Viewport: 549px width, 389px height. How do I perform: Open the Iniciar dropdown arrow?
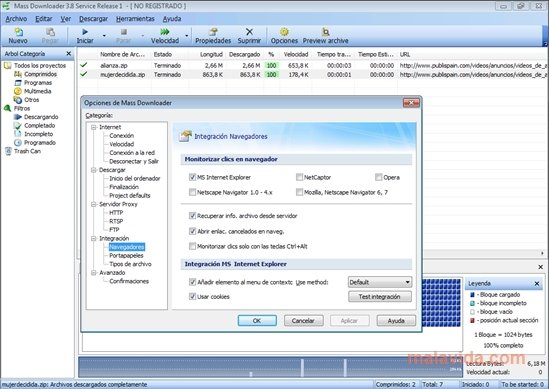coord(104,36)
